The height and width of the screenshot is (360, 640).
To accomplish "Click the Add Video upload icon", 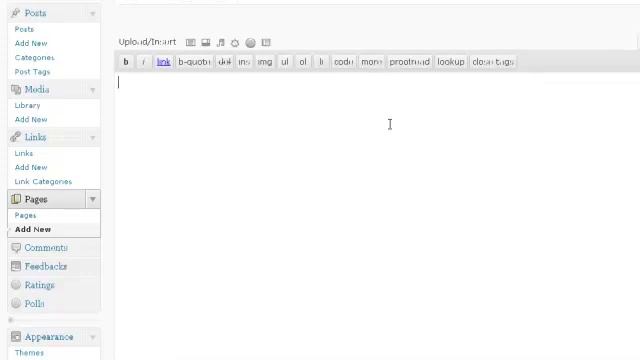I will point(206,42).
